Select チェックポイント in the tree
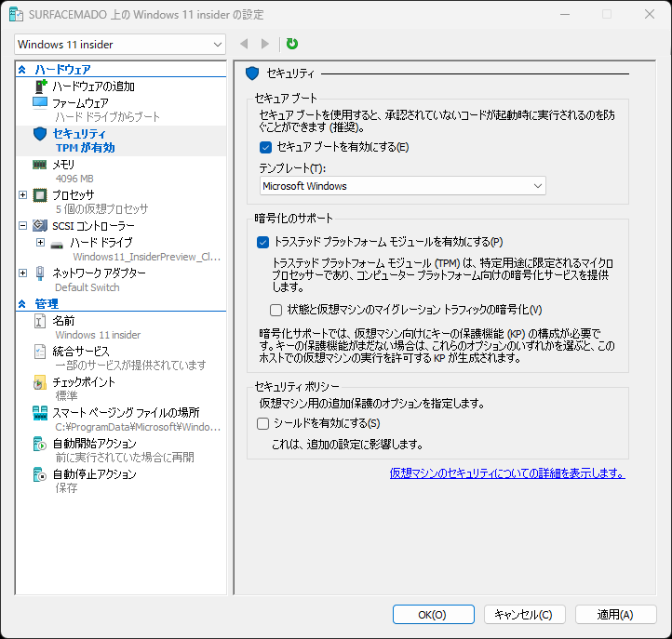 point(84,382)
